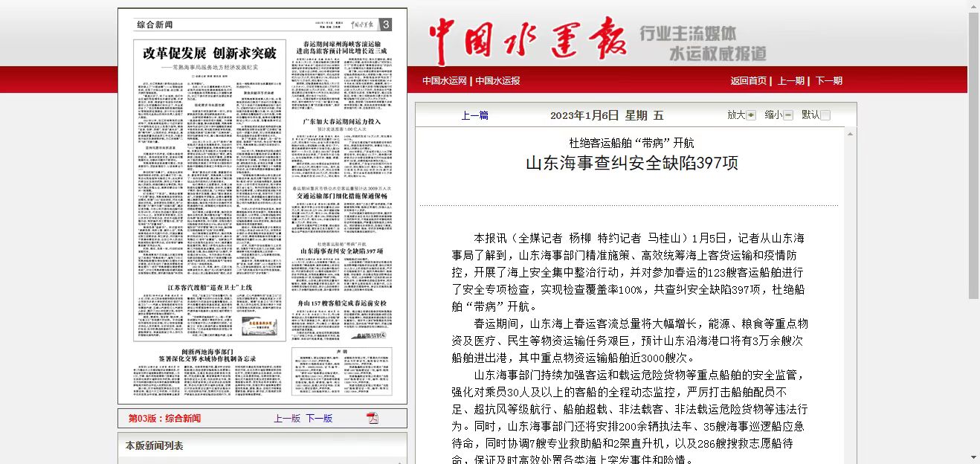Click the subtitle 杜绝客运船舶“带病”开航

click(631, 143)
